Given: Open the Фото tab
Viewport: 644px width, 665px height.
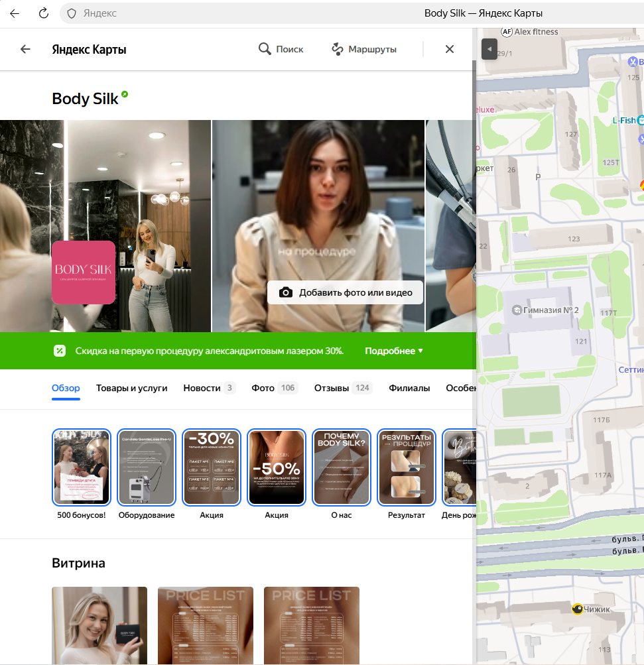Looking at the screenshot, I should click(x=273, y=389).
